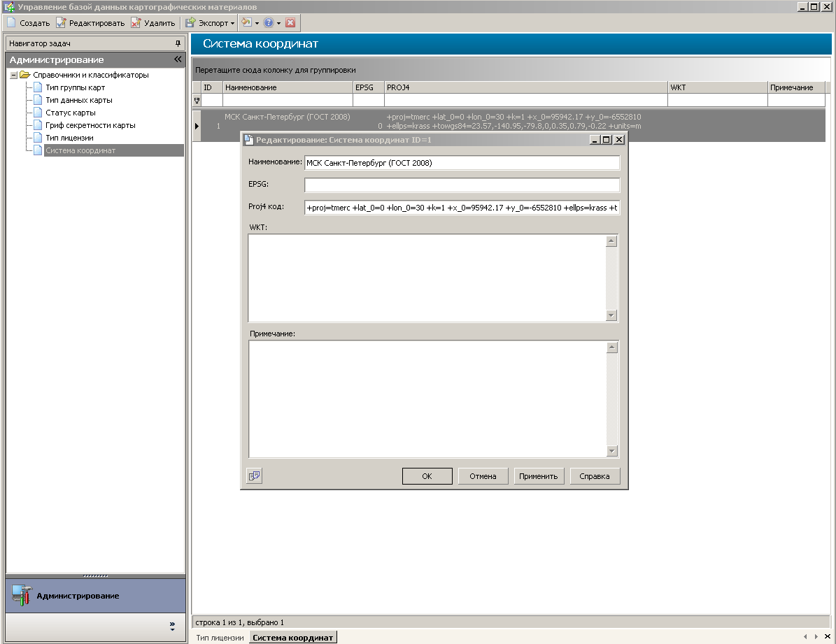This screenshot has width=836, height=644.
Task: Click the Справка button
Action: (595, 476)
